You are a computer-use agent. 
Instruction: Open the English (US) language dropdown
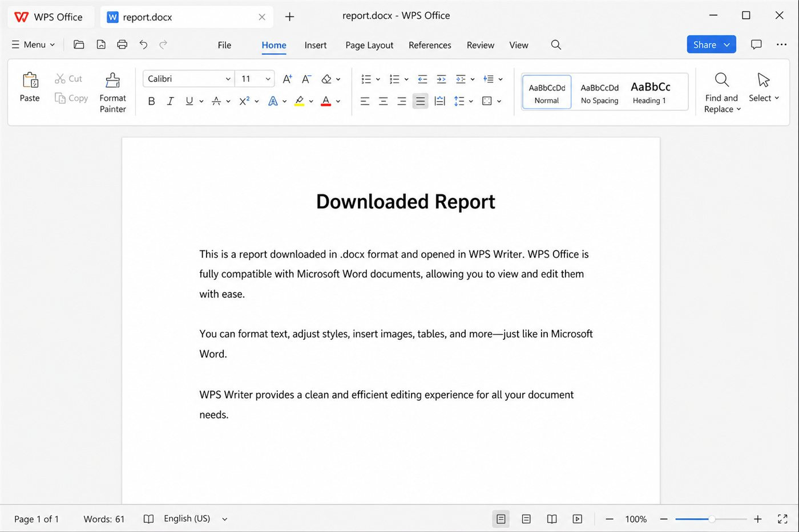click(195, 519)
